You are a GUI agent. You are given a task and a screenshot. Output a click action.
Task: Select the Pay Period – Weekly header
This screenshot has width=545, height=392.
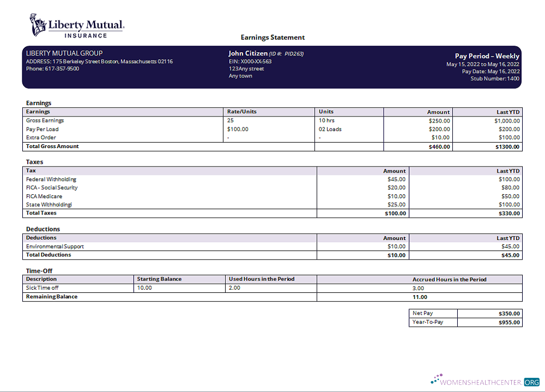488,56
